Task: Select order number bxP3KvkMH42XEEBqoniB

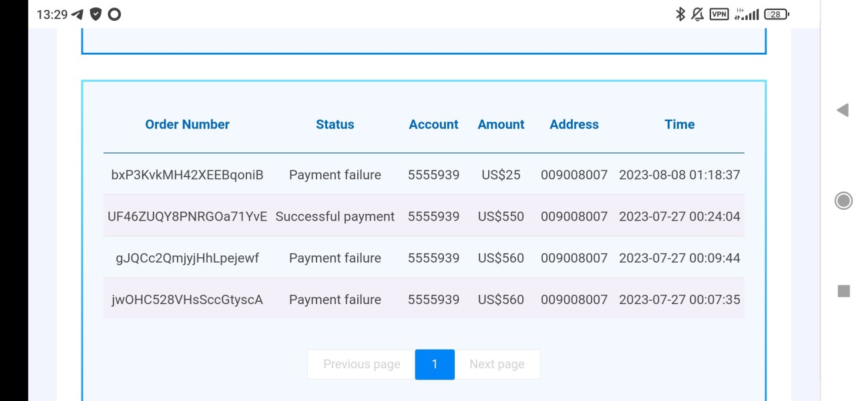Action: pyautogui.click(x=187, y=175)
